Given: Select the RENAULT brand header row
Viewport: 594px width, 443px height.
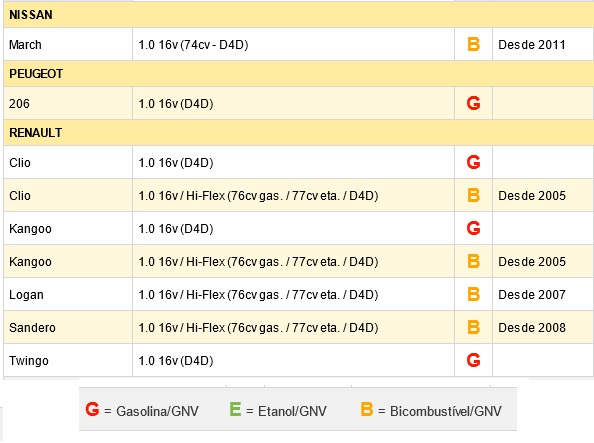Looking at the screenshot, I should [299, 133].
